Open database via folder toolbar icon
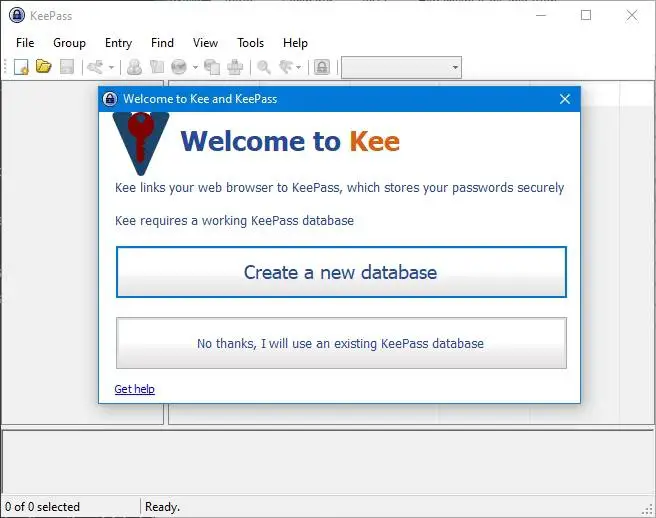 pyautogui.click(x=44, y=67)
